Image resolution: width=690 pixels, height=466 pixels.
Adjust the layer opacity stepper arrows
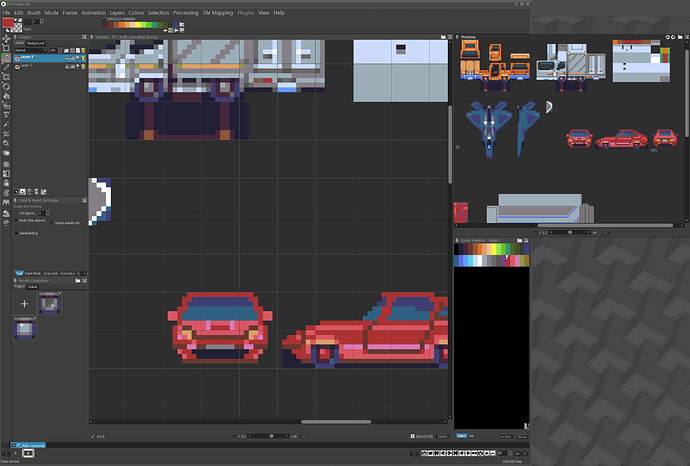60,50
